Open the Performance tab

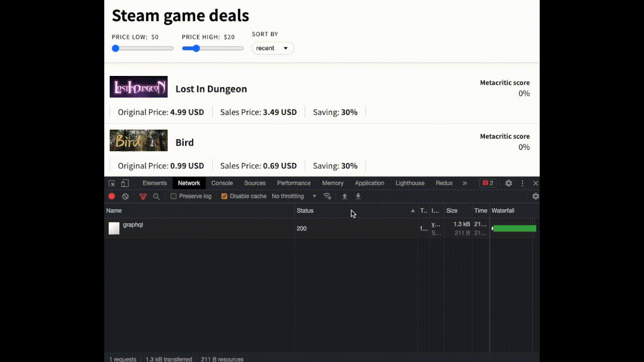[294, 183]
